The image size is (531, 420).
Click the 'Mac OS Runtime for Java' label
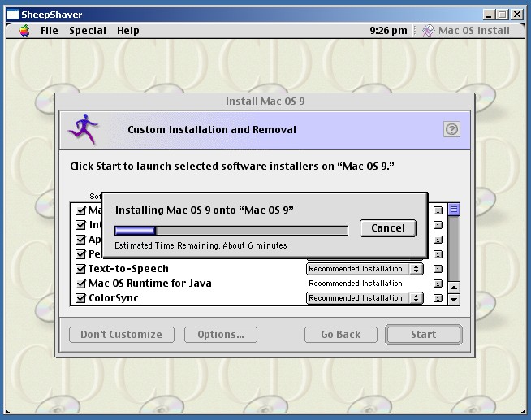(x=150, y=284)
